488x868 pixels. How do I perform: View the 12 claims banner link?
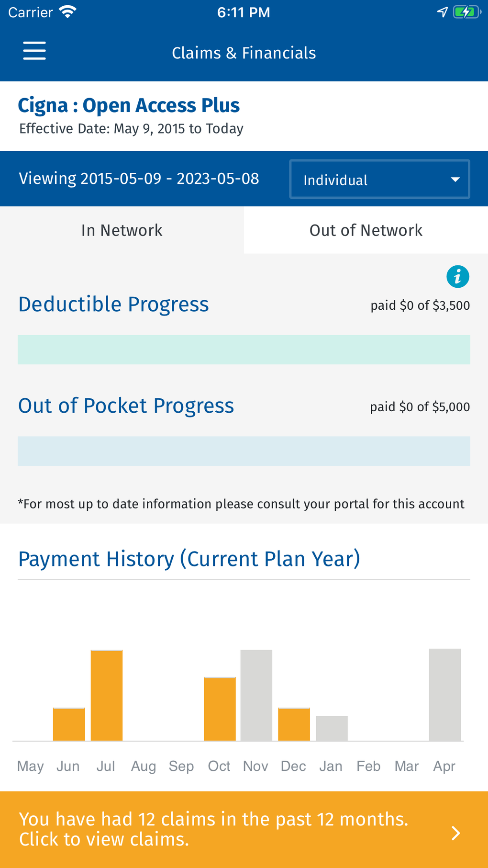pyautogui.click(x=230, y=829)
